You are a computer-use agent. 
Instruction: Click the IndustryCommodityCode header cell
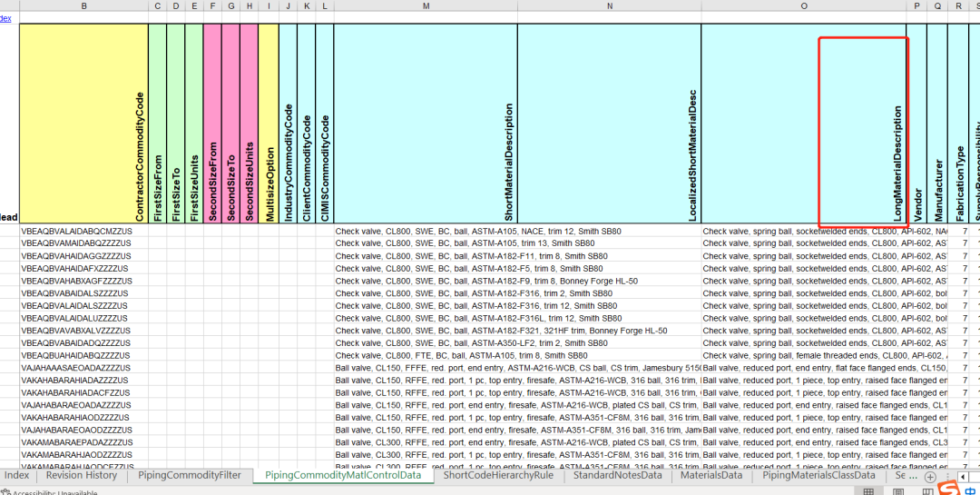(x=289, y=124)
